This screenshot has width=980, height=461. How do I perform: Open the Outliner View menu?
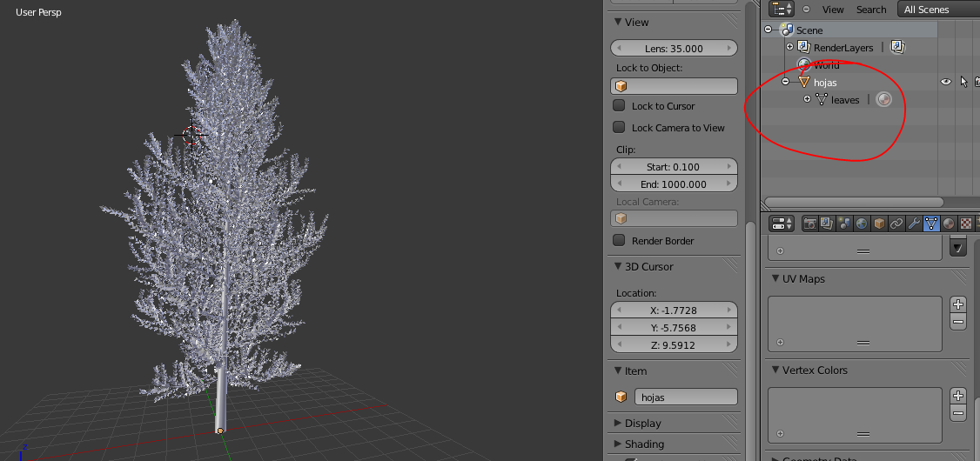[x=833, y=10]
